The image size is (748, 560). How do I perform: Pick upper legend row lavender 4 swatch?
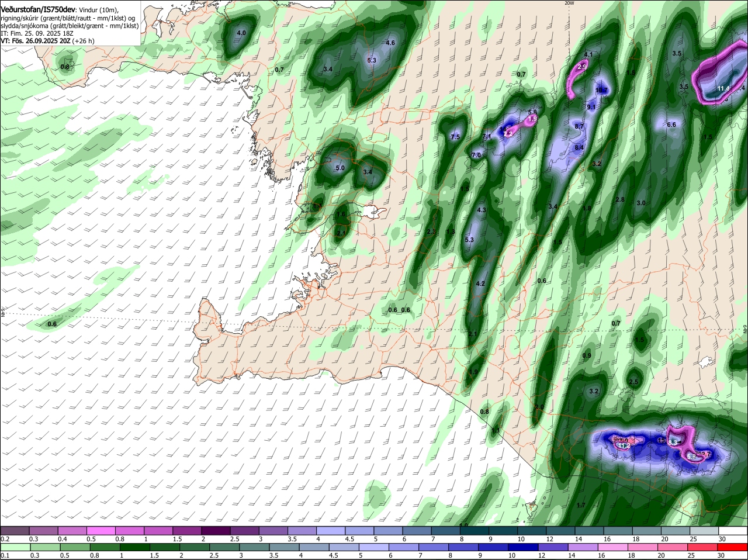tap(331, 531)
